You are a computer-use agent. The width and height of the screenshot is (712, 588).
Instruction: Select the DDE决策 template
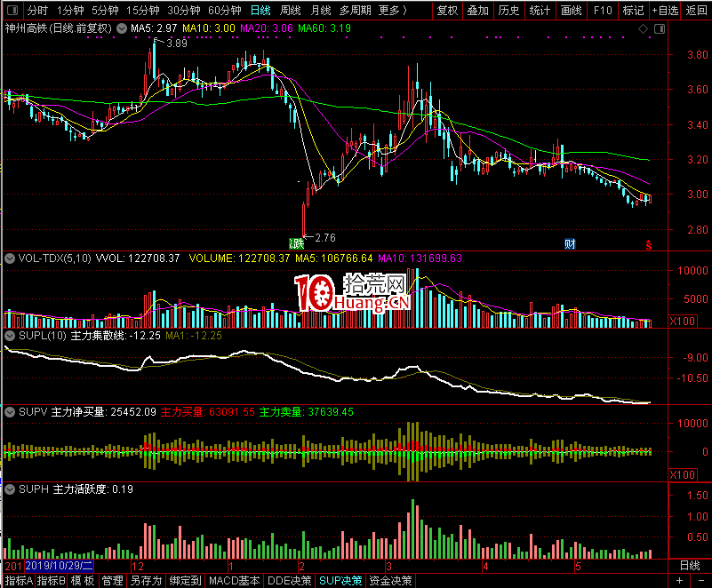pos(289,581)
